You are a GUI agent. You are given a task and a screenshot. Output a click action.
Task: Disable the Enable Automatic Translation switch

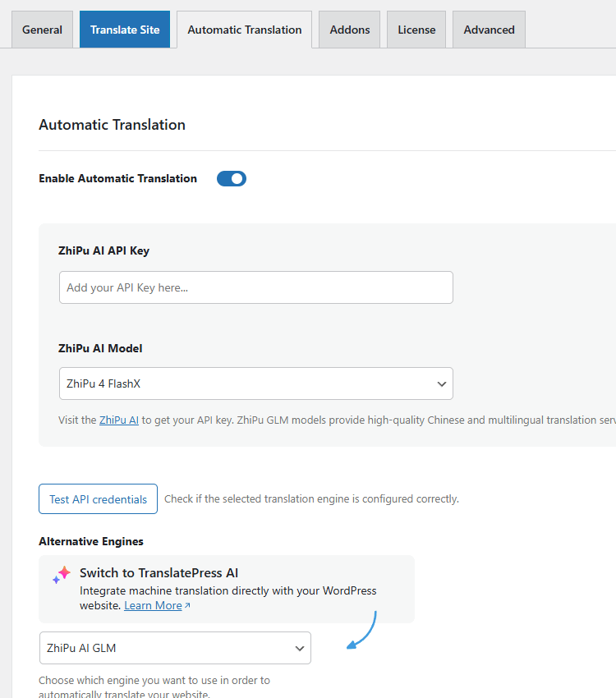232,178
